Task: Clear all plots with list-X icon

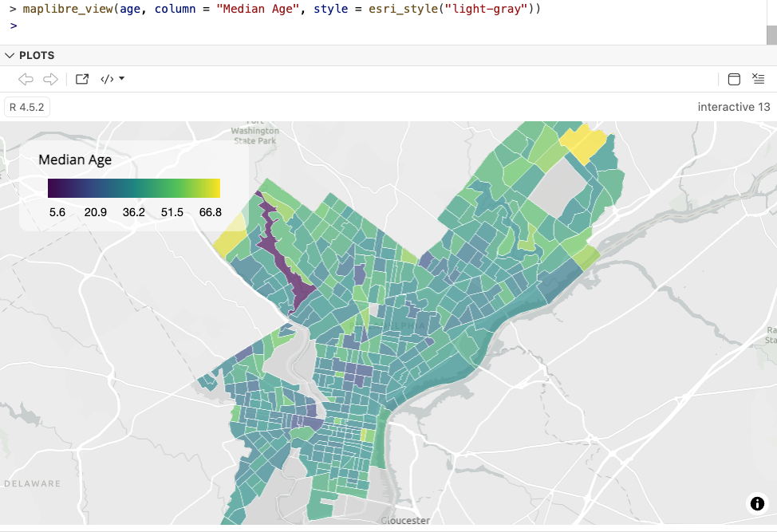Action: 758,79
